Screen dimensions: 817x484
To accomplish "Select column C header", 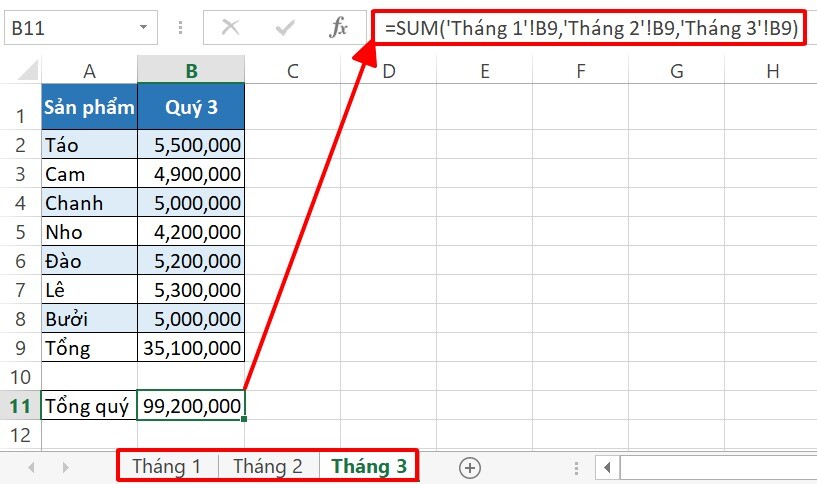I will (293, 70).
